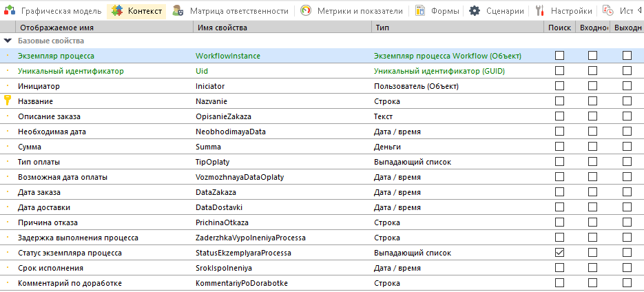Viewport: 644px width, 292px height.
Task: Click the Сценарии gear icon
Action: pos(475,10)
